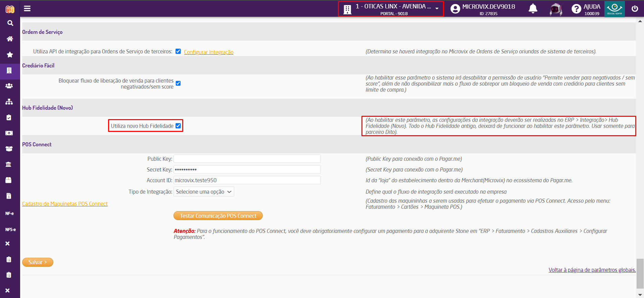Screen dimensions: 644x298
Task: Click the Microvix logo in sidebar
Action: pyautogui.click(x=10, y=9)
